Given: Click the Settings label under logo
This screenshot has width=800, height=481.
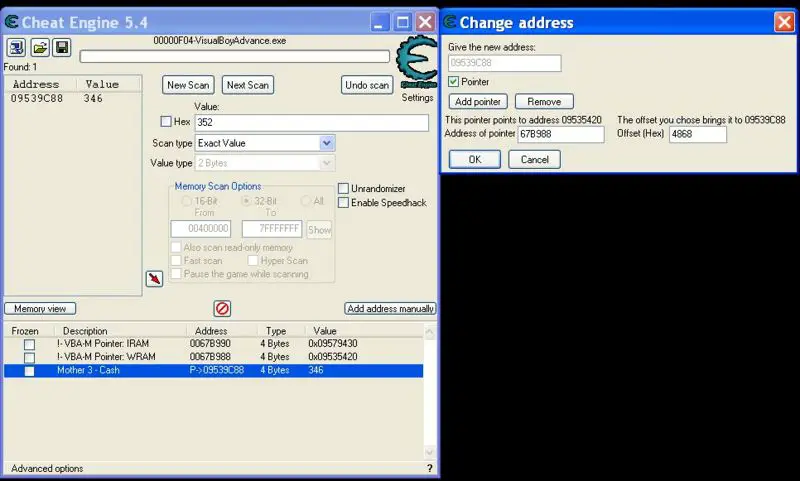Looking at the screenshot, I should click(x=417, y=97).
